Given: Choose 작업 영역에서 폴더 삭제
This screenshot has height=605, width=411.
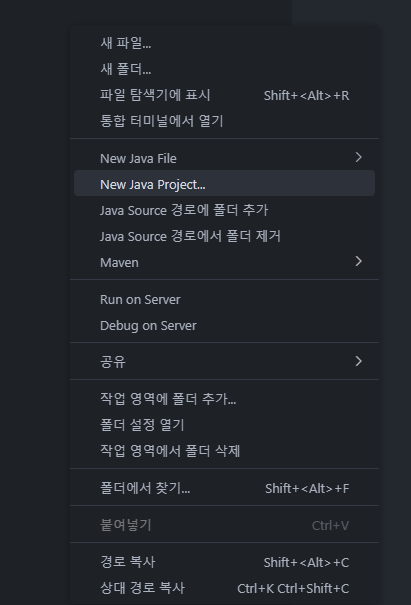Looking at the screenshot, I should [x=224, y=451].
